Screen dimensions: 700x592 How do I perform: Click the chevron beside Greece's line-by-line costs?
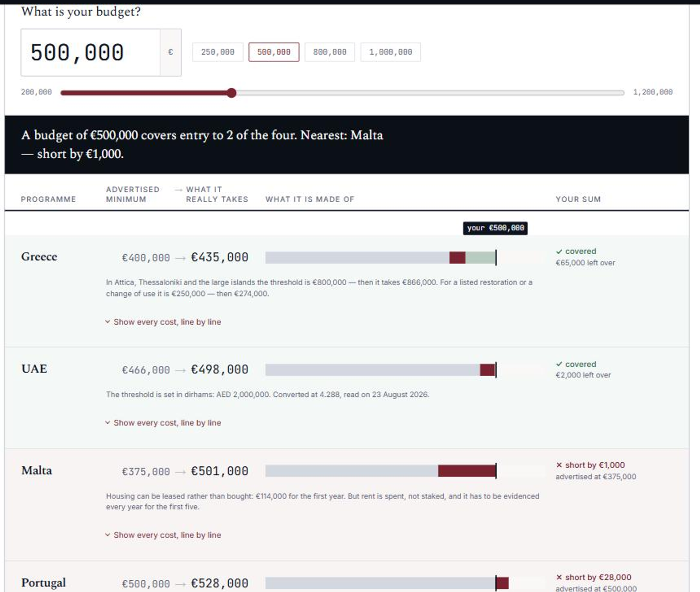click(108, 322)
